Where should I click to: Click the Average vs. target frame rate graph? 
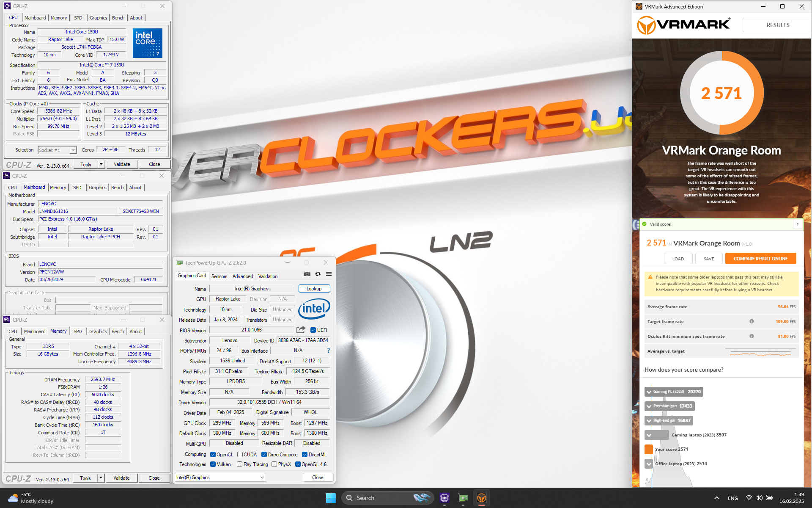point(760,351)
